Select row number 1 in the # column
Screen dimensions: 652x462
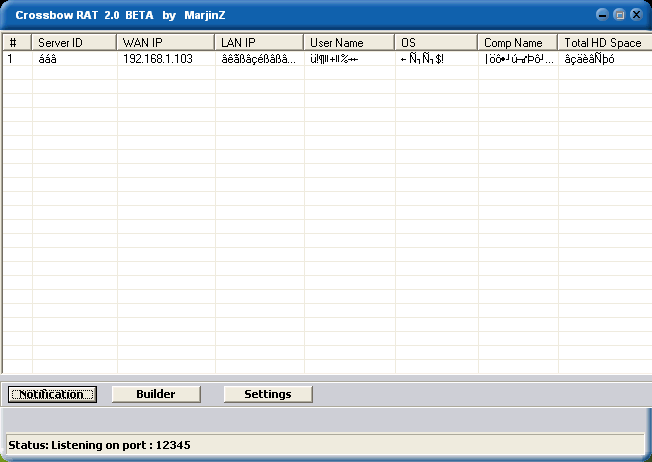click(11, 59)
